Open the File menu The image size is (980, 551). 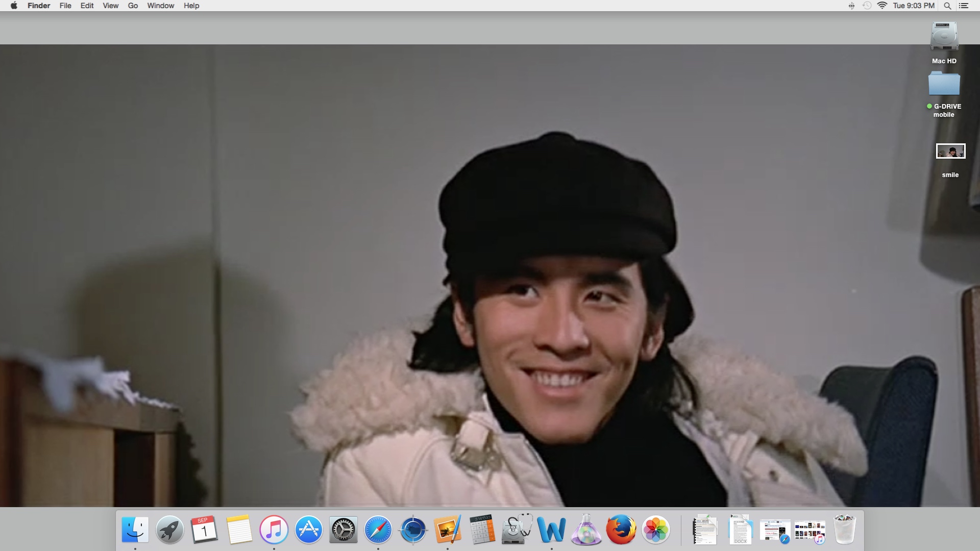[65, 6]
